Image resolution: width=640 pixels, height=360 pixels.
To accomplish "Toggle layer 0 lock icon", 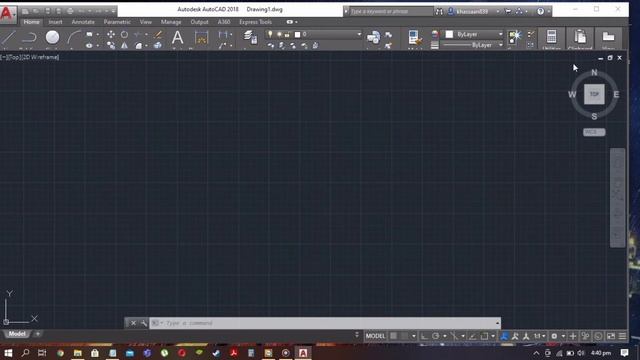I will point(287,35).
